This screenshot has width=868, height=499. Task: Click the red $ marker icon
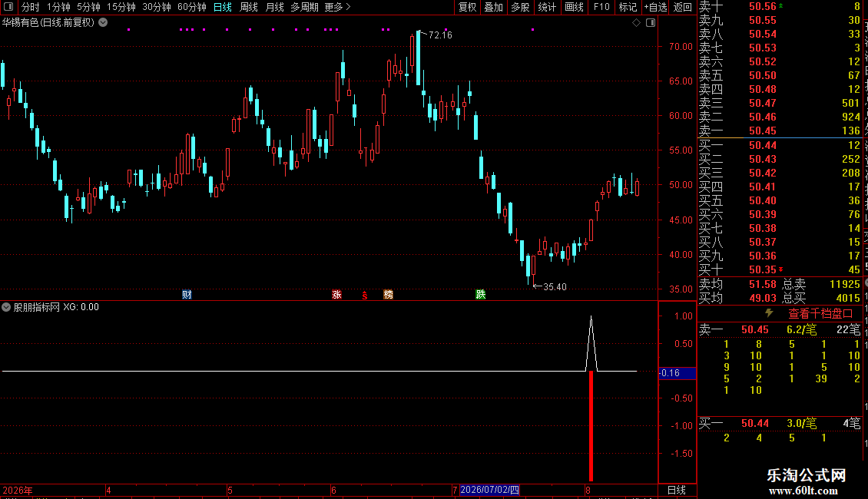364,295
